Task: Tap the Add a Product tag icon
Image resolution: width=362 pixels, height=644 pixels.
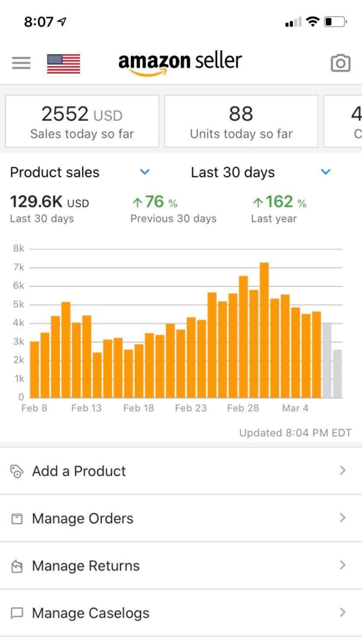Action: tap(16, 471)
